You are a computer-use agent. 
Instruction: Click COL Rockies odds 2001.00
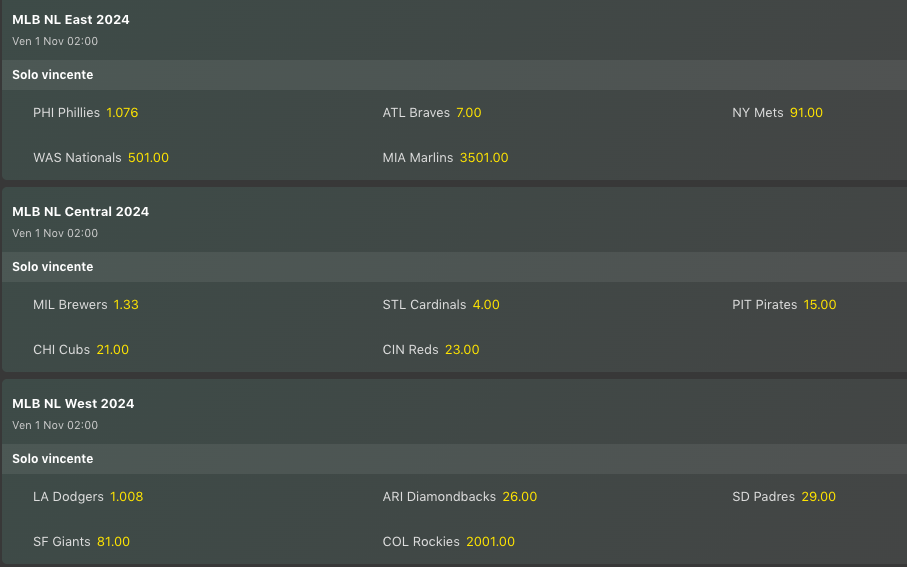click(491, 542)
